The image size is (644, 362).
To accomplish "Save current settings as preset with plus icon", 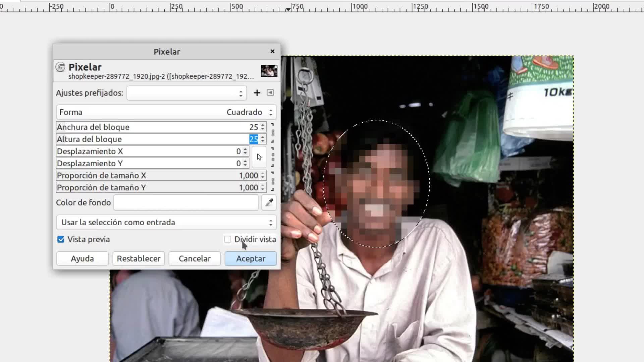I will pos(257,93).
